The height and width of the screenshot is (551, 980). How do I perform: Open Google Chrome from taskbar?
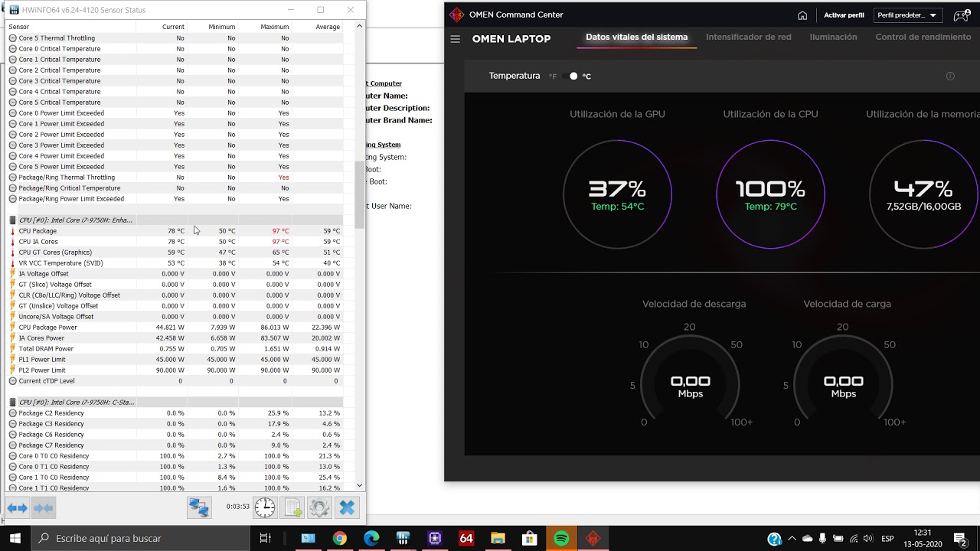[339, 538]
